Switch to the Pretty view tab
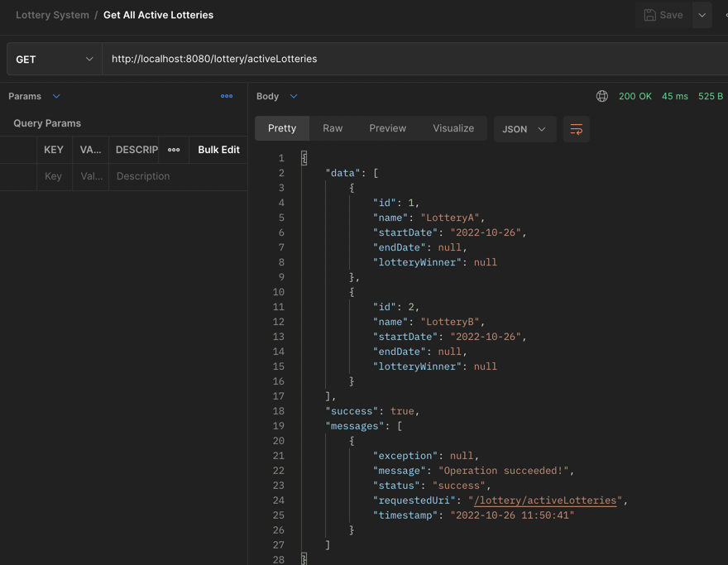This screenshot has width=728, height=565. [x=282, y=128]
